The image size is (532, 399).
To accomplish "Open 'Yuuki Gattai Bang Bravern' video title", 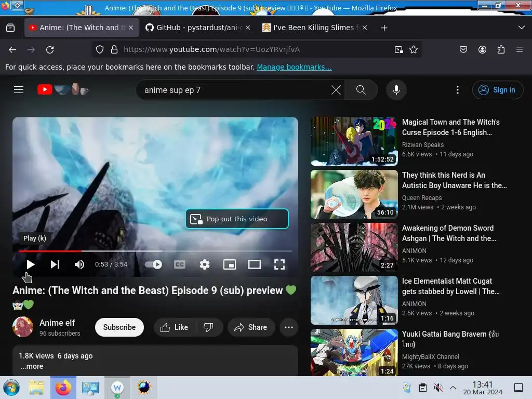I will pos(450,339).
